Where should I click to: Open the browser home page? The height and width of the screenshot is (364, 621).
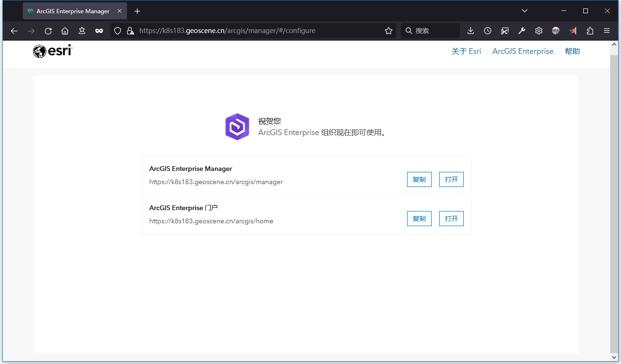pos(65,31)
